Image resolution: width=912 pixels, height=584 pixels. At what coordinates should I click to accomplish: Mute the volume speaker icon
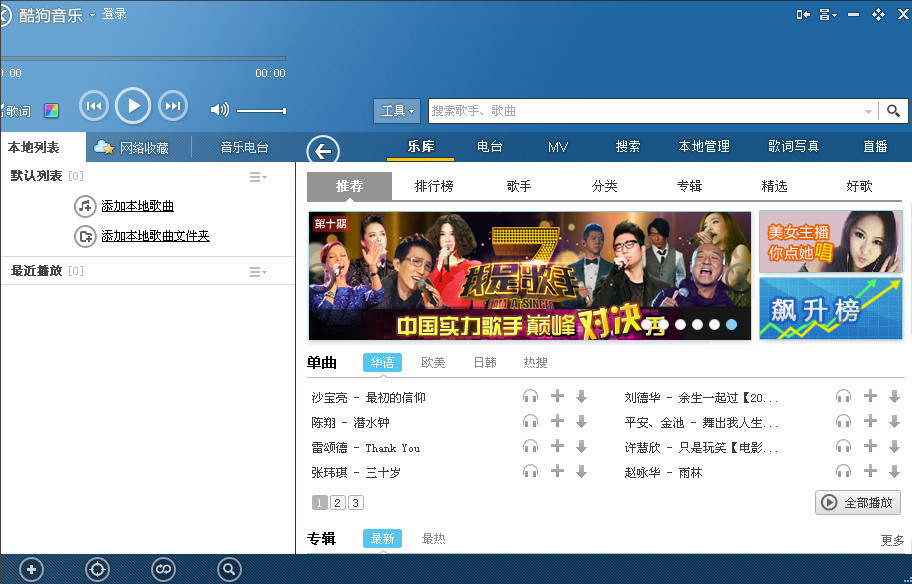(x=219, y=109)
